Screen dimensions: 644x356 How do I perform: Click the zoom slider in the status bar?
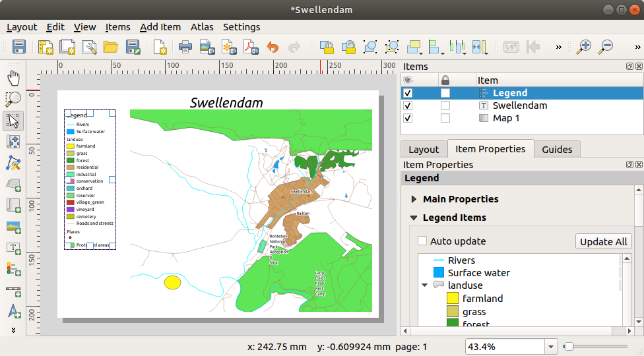coord(569,347)
